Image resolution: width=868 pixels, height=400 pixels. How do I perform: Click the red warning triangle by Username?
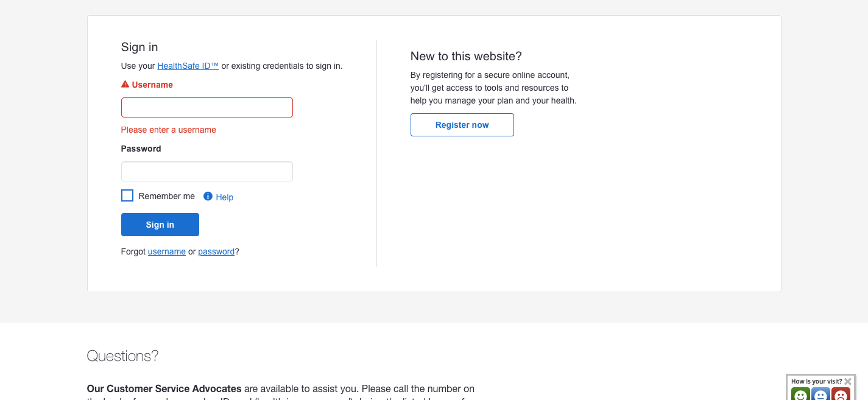click(x=125, y=85)
